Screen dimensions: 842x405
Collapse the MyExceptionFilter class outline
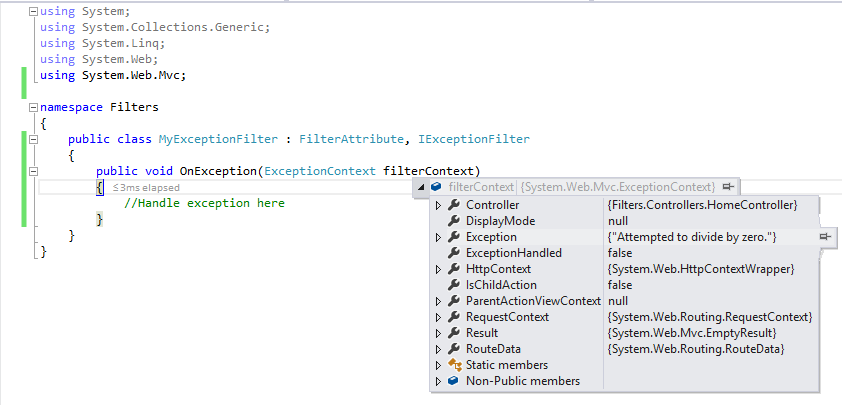[x=33, y=139]
